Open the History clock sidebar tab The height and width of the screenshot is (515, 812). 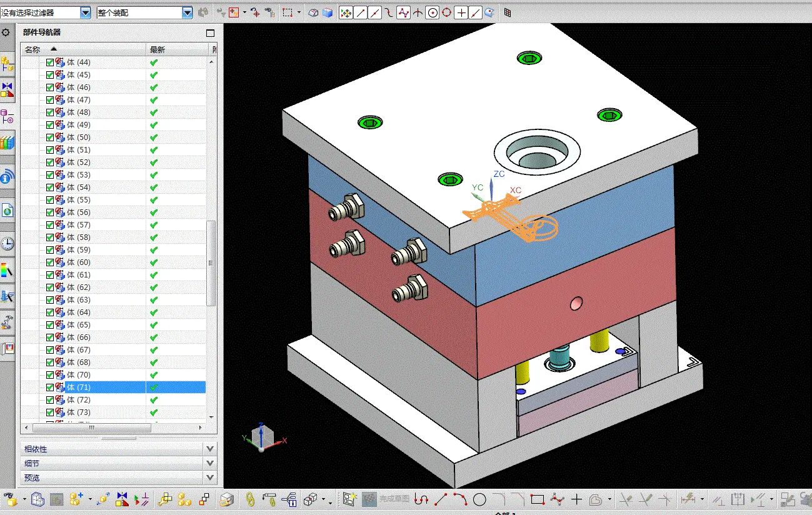(x=8, y=244)
